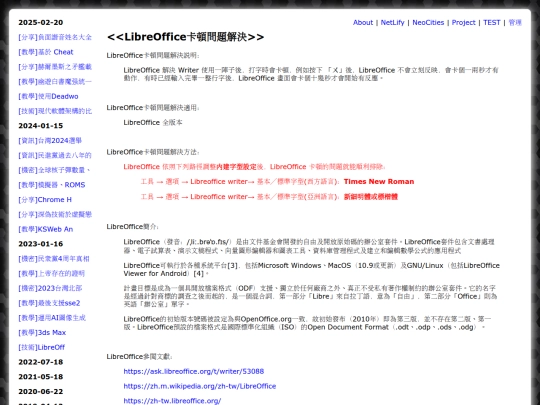This screenshot has width=540, height=405.
Task: Visit the ask.libreoffice.org writer/53088 reference
Action: click(x=194, y=372)
